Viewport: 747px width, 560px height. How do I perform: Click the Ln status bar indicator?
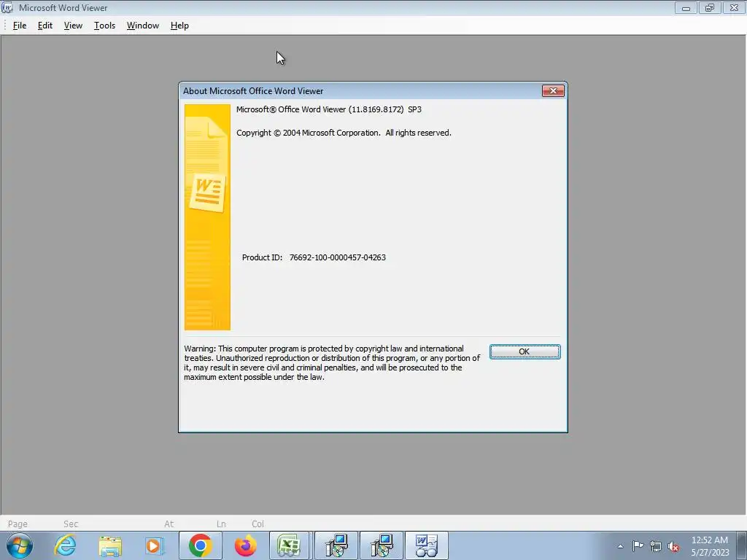click(221, 524)
